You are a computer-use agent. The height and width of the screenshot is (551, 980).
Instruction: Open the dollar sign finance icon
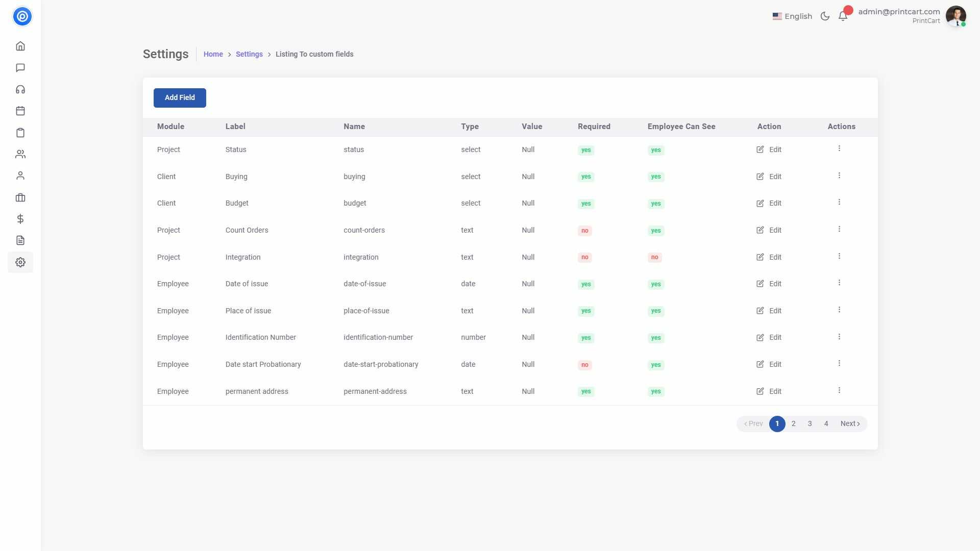(x=20, y=219)
